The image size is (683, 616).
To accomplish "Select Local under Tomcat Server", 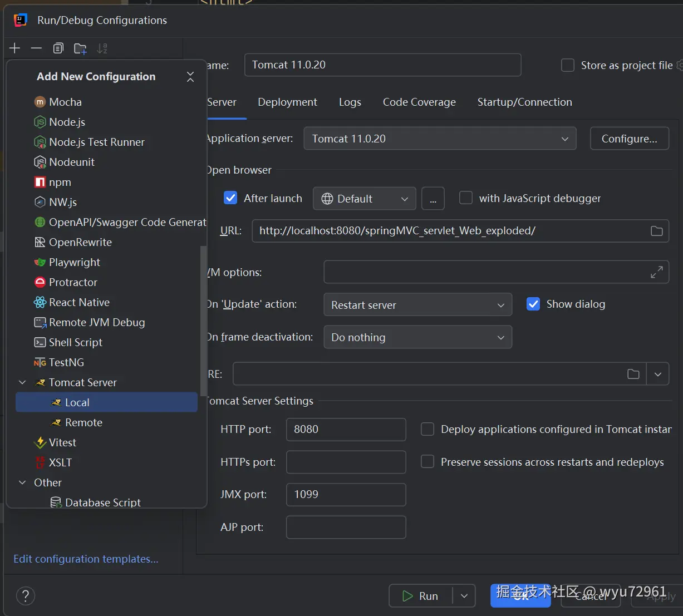I will pyautogui.click(x=106, y=402).
